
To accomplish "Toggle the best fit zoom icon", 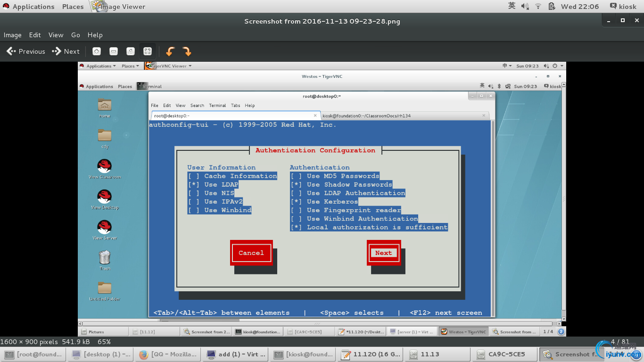I will (x=148, y=51).
